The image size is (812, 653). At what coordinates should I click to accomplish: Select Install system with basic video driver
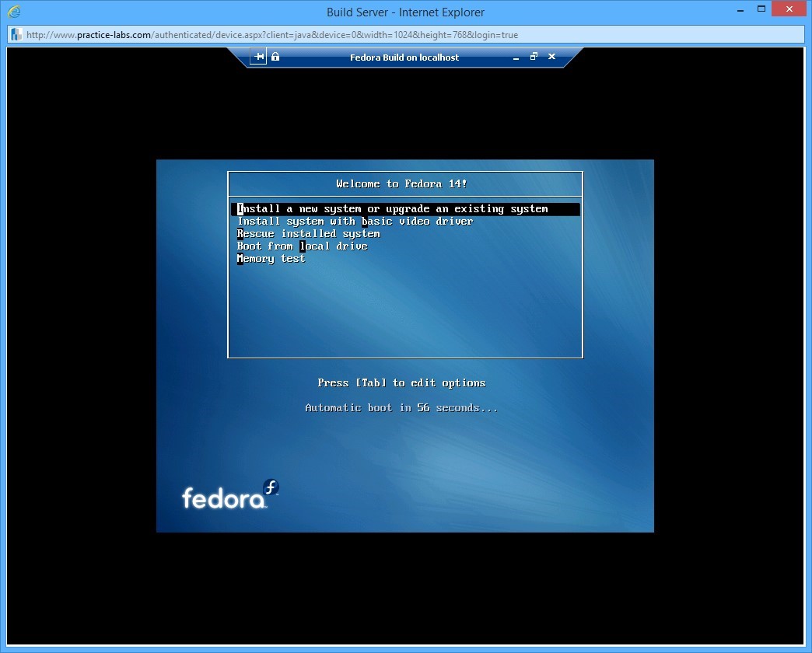pyautogui.click(x=355, y=221)
